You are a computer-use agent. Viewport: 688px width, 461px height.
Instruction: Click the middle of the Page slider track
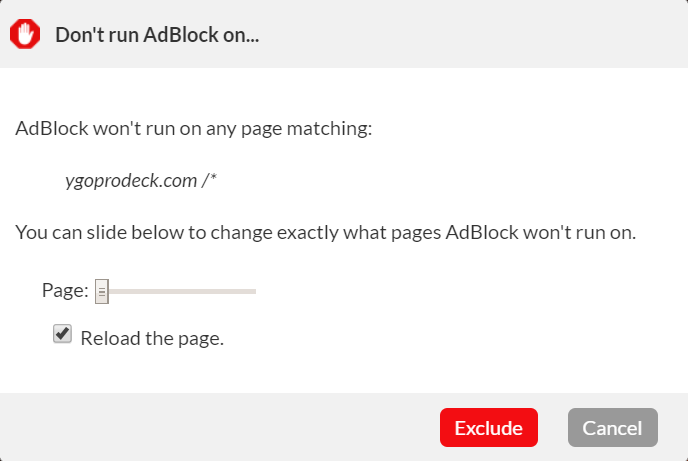[x=176, y=291]
